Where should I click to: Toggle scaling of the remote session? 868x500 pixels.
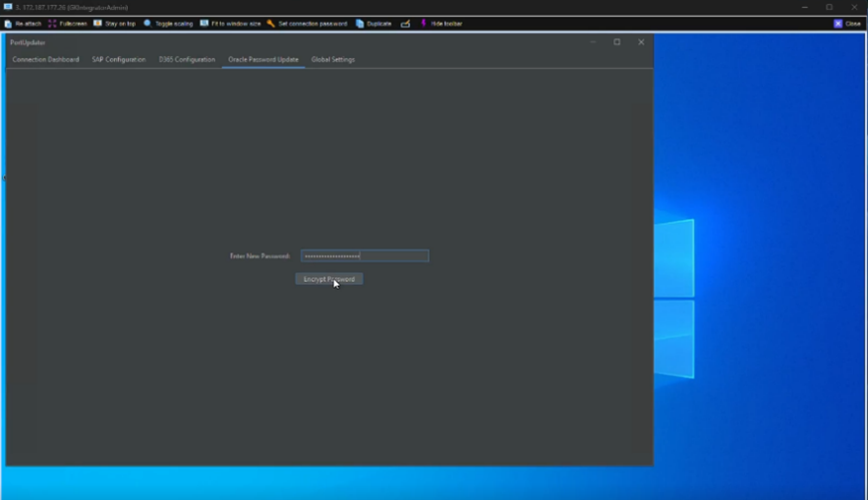coord(147,24)
